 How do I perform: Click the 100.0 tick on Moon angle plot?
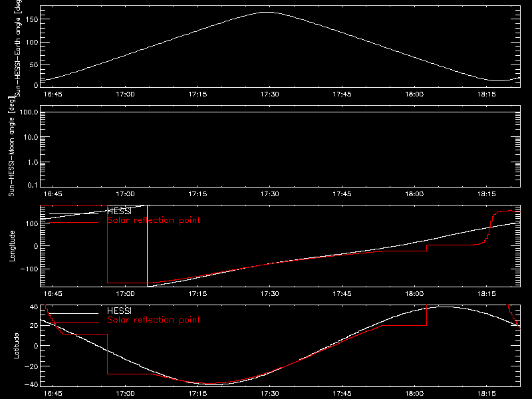(x=29, y=112)
